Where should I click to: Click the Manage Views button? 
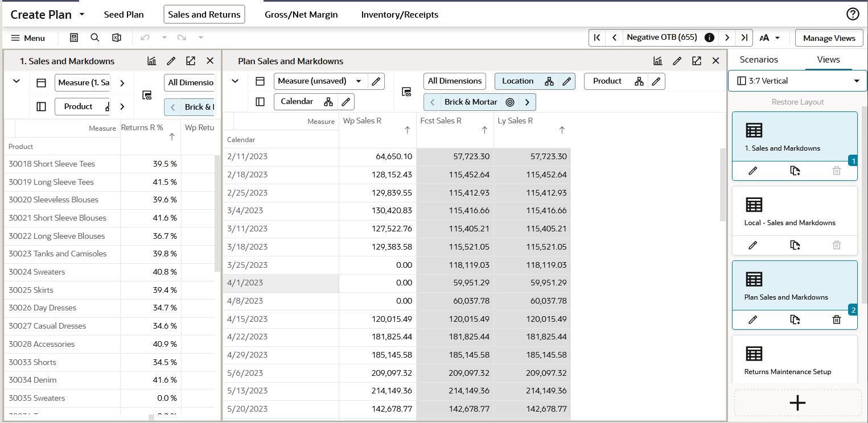click(829, 38)
